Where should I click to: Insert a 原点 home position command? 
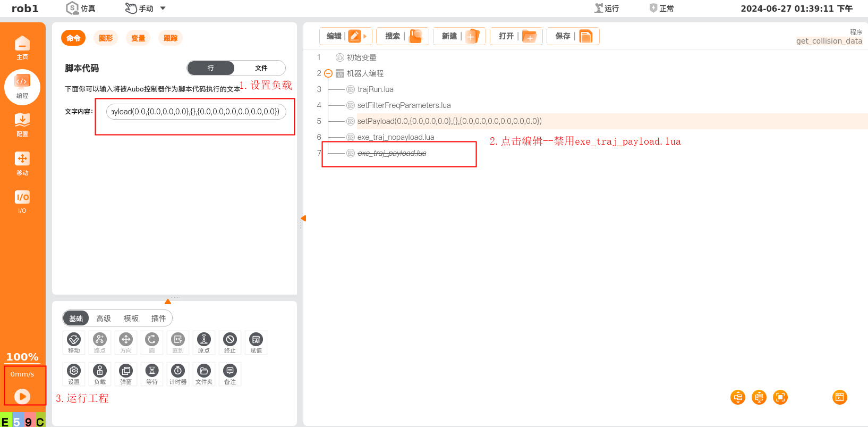coord(204,342)
